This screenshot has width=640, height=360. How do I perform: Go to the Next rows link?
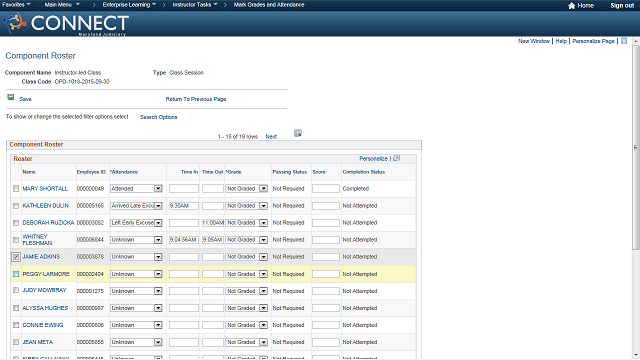(x=271, y=137)
